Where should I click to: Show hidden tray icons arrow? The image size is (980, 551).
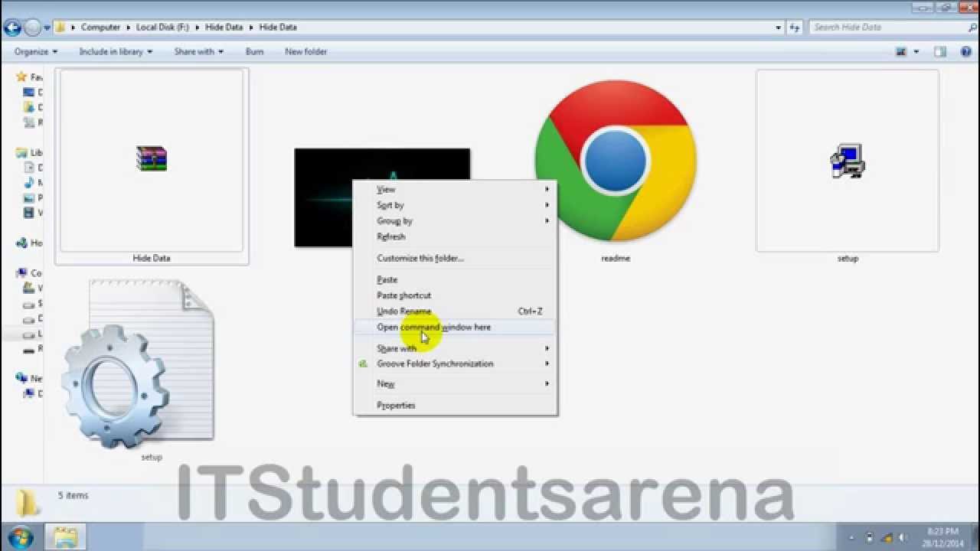[x=853, y=538]
